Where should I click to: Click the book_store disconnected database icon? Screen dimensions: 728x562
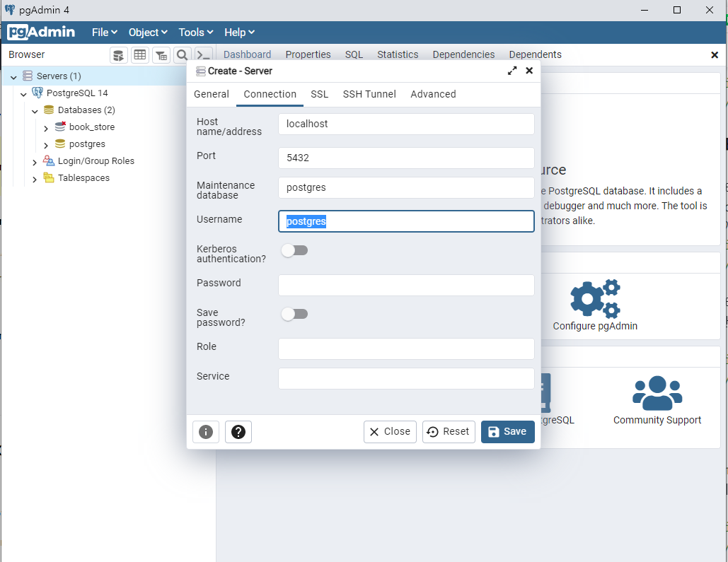[x=60, y=127]
